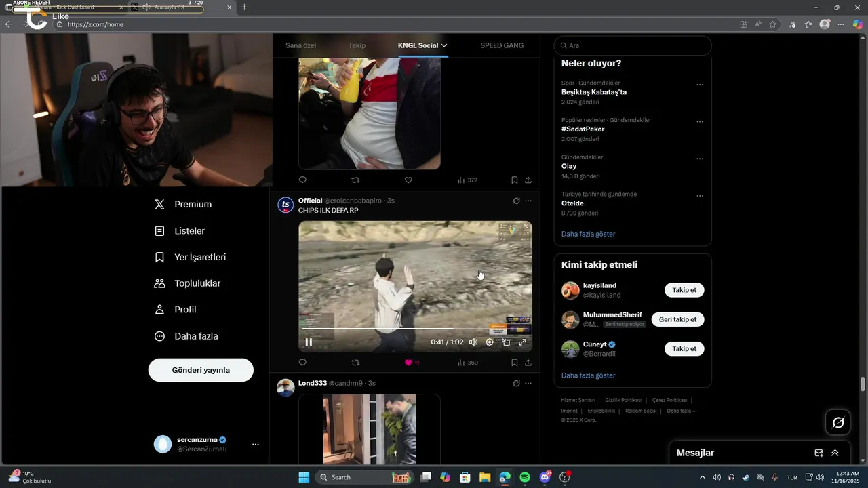Click Grok icon on Official post
The height and width of the screenshot is (488, 868).
tap(516, 201)
